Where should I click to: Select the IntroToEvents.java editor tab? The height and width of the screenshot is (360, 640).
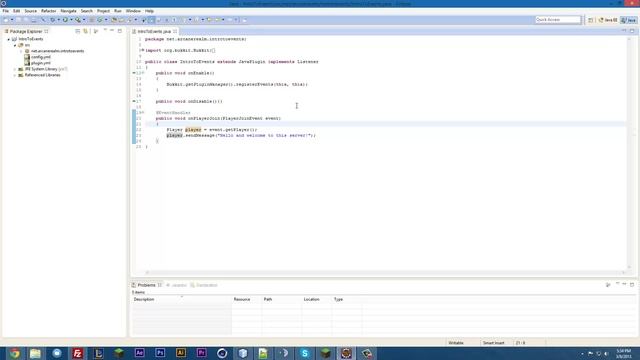(x=154, y=31)
